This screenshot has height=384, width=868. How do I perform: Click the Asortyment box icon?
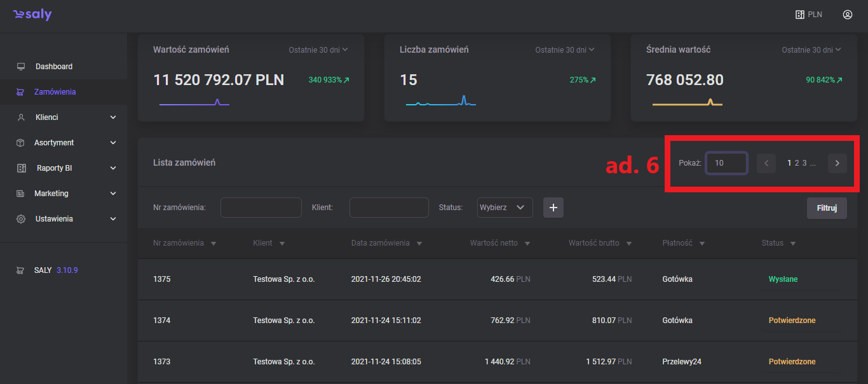pos(21,143)
